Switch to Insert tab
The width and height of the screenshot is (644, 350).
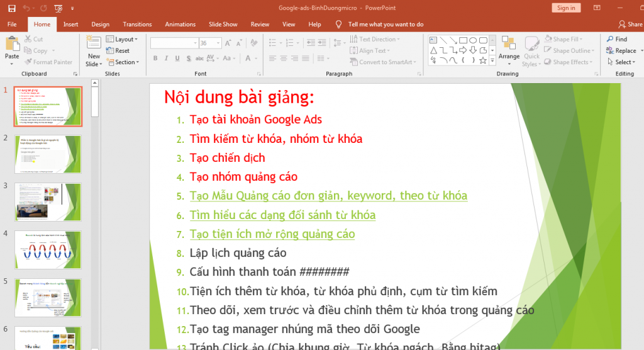pos(70,25)
